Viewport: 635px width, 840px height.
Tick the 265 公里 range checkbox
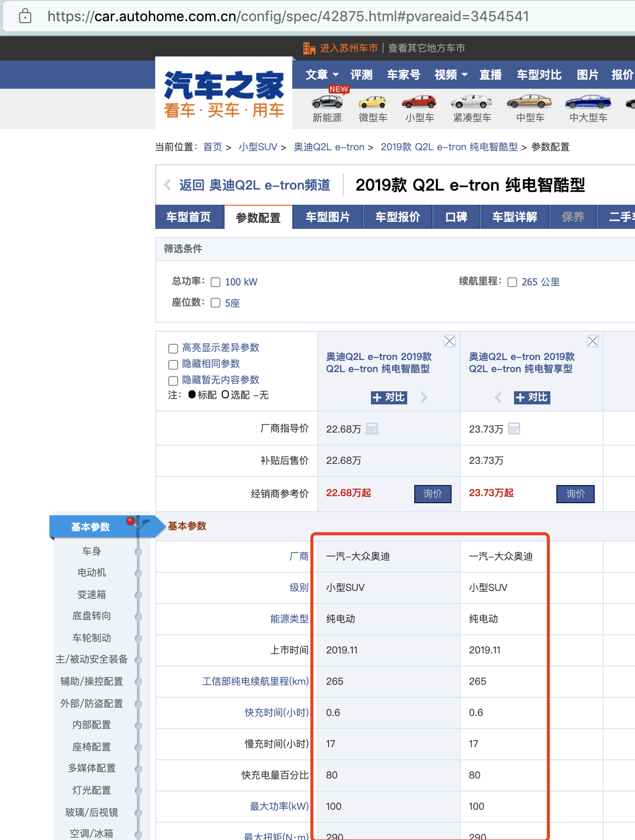(x=512, y=282)
